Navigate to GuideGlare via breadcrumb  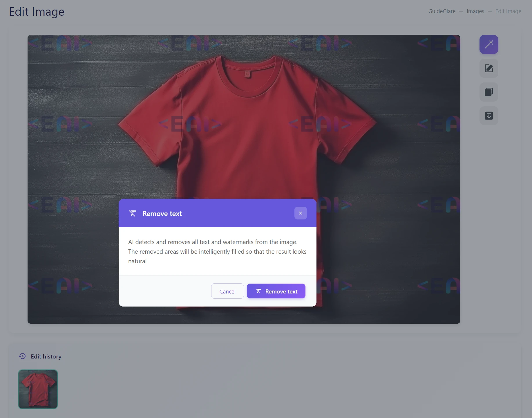pyautogui.click(x=442, y=11)
